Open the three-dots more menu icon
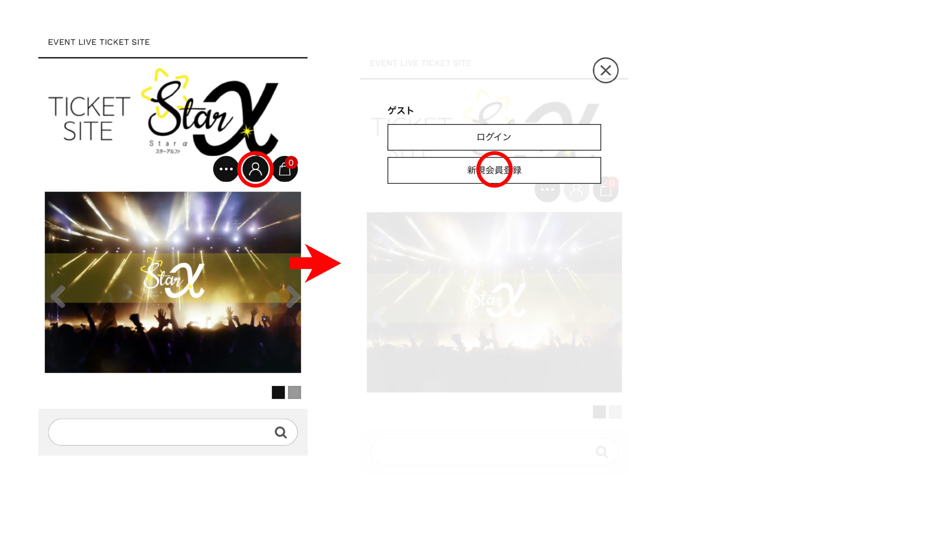Screen dimensions: 934x560 [226, 169]
